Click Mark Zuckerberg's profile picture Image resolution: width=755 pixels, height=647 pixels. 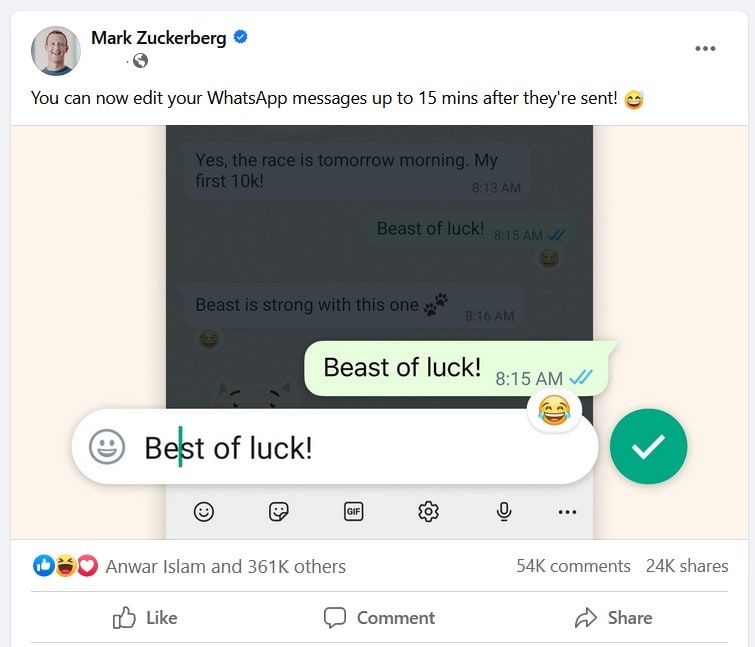point(56,51)
